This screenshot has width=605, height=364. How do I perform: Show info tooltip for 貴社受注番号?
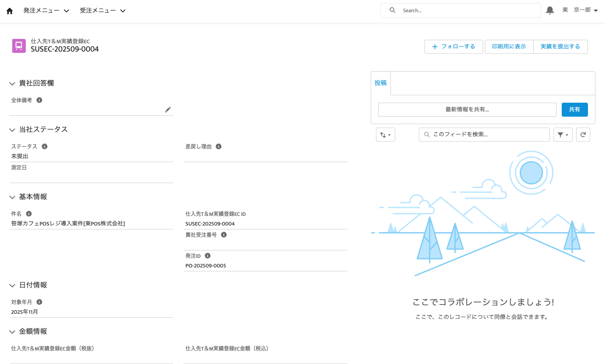click(224, 235)
